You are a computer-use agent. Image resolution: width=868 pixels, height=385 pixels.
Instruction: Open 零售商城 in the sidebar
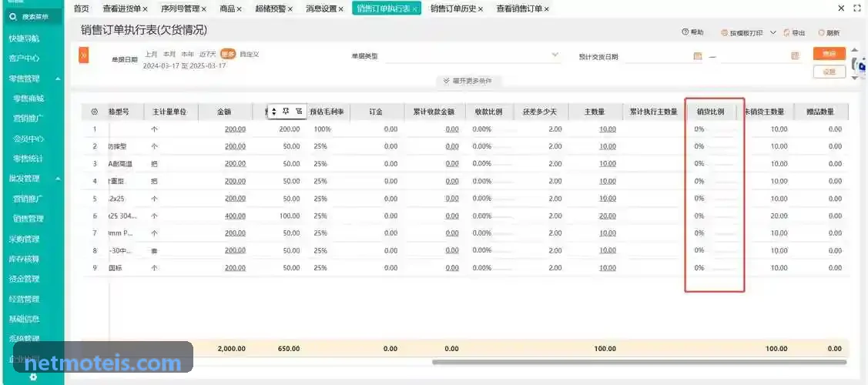pos(28,99)
